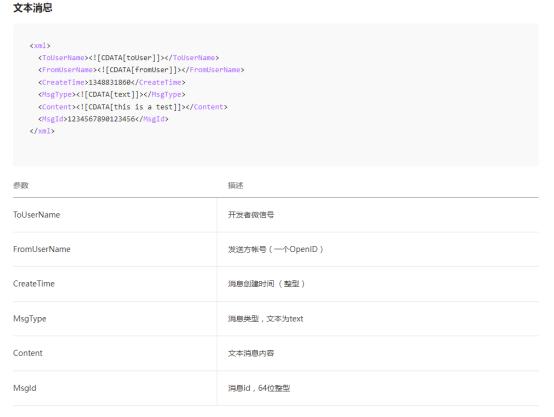Select the ToUserName CDATA code line
Viewport: 554px width, 417px height.
click(129, 58)
